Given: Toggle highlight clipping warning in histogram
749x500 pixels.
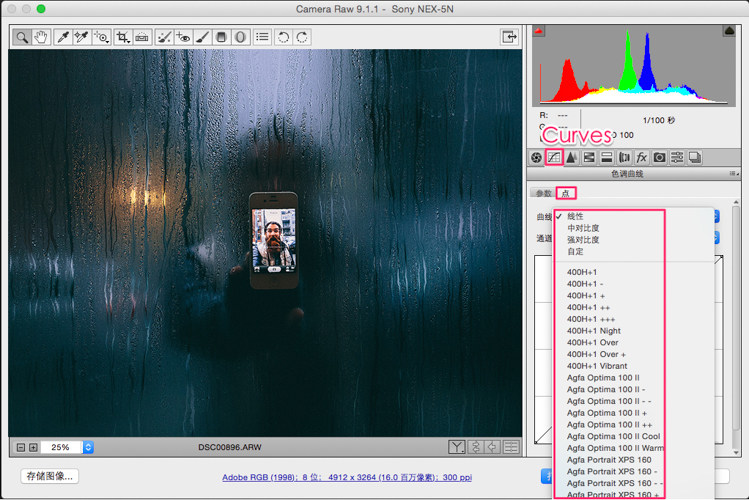Looking at the screenshot, I should pos(729,31).
